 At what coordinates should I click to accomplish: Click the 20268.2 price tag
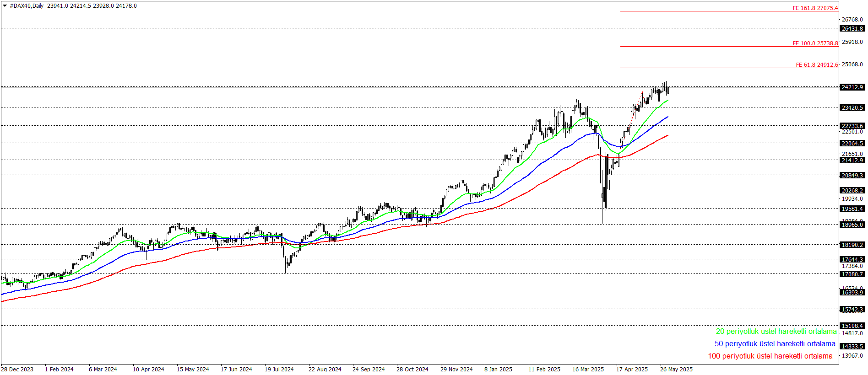click(x=852, y=190)
